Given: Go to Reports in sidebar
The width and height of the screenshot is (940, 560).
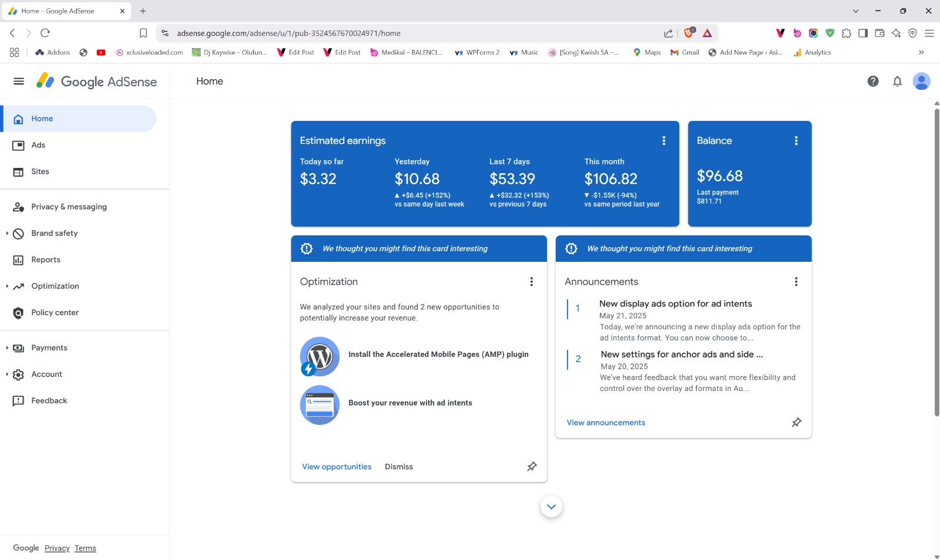Looking at the screenshot, I should click(x=46, y=260).
